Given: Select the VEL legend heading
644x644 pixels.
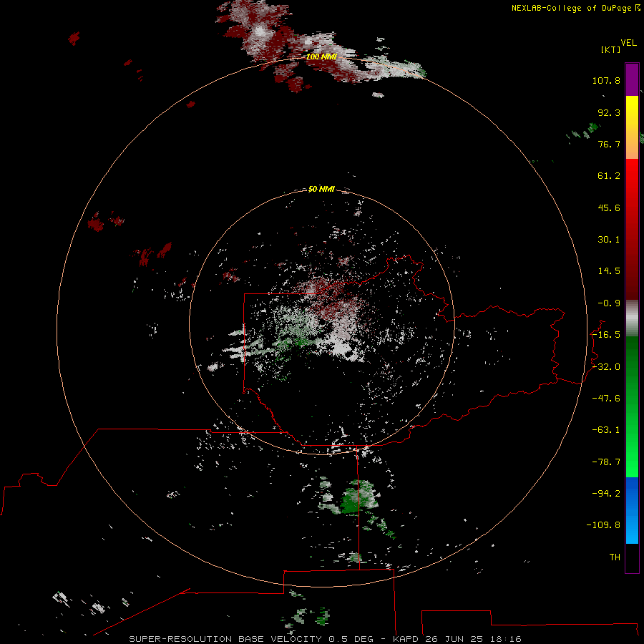Looking at the screenshot, I should (628, 43).
